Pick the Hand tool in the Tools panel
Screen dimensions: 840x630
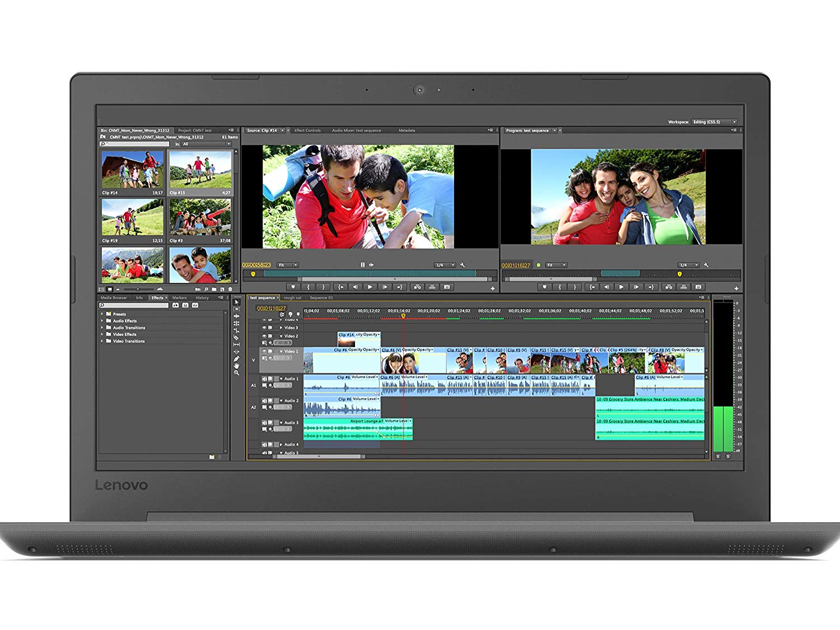[236, 366]
